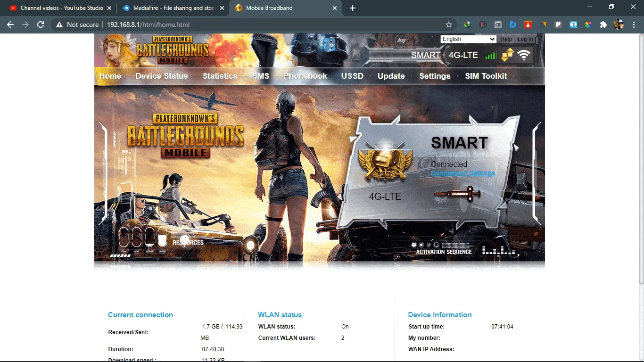
Task: Click the round K extension icon
Action: 483,25
